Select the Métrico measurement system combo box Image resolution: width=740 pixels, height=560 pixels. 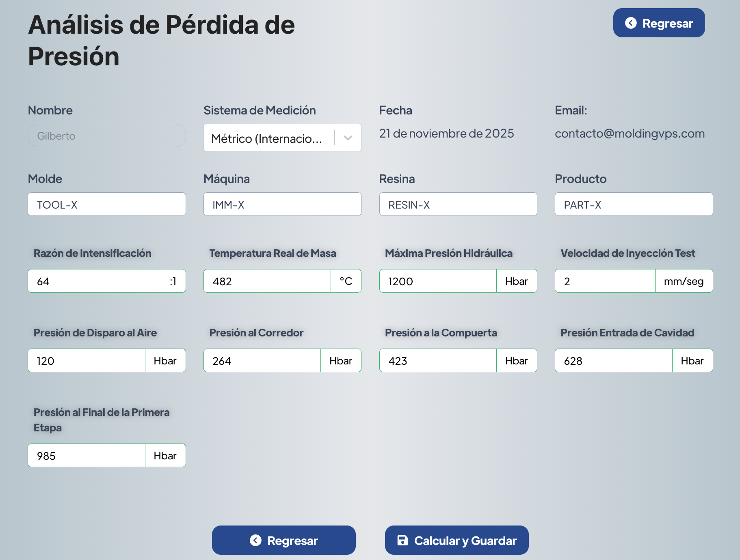pos(268,138)
